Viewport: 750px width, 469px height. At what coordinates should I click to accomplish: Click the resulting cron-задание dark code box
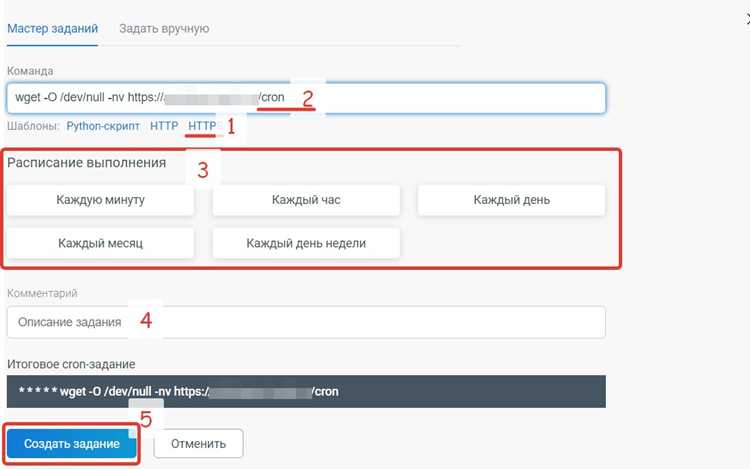coord(306,392)
